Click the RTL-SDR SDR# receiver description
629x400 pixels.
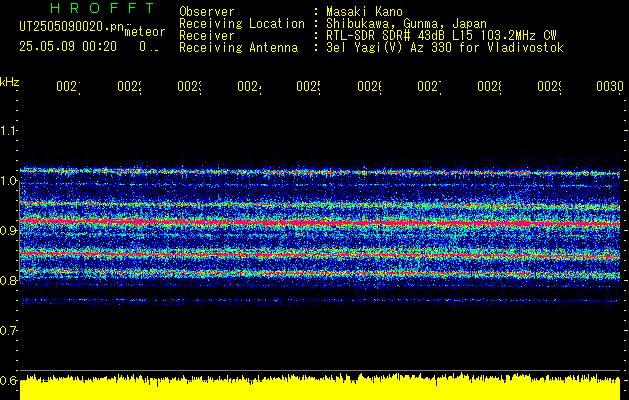(441, 36)
